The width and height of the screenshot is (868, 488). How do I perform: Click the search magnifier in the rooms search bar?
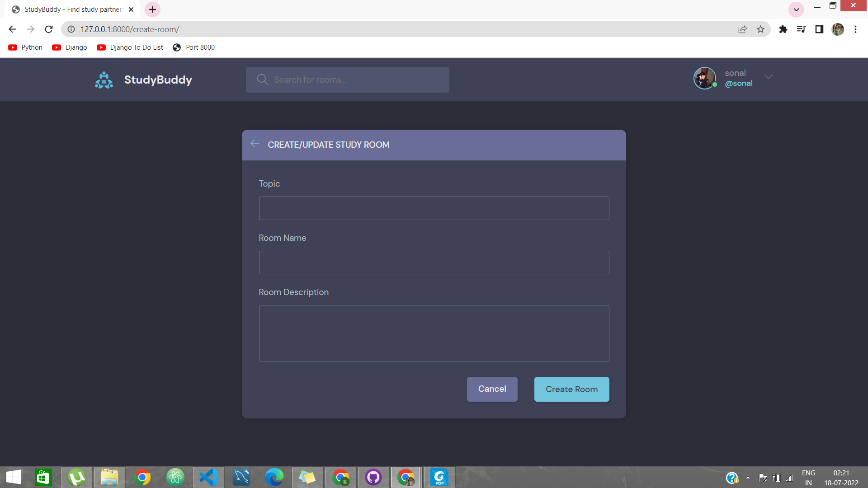pos(262,80)
